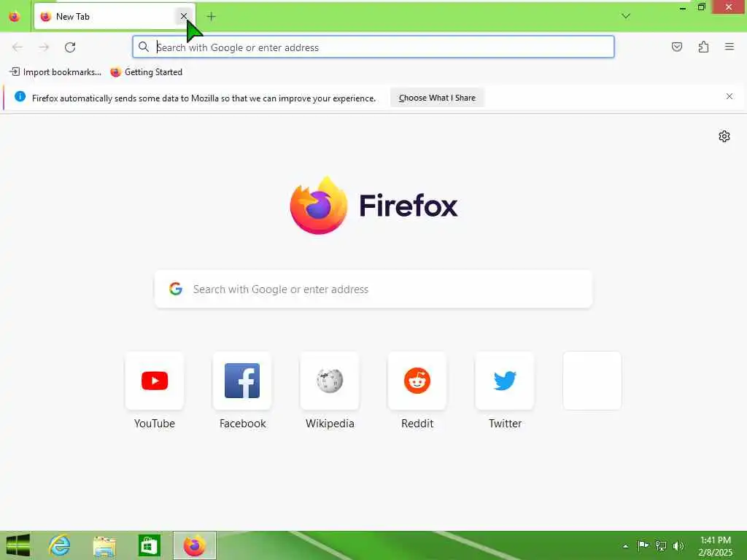Open Windows Store from taskbar
This screenshot has height=560, width=747.
pos(149,545)
